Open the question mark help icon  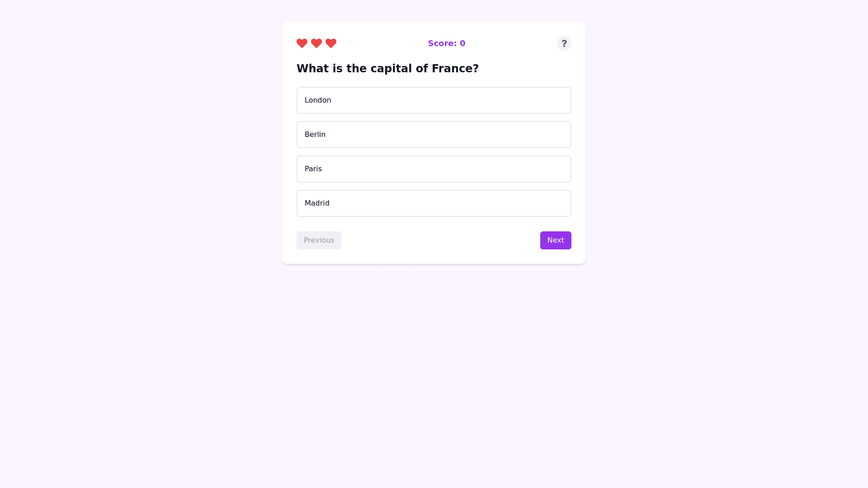(x=564, y=43)
